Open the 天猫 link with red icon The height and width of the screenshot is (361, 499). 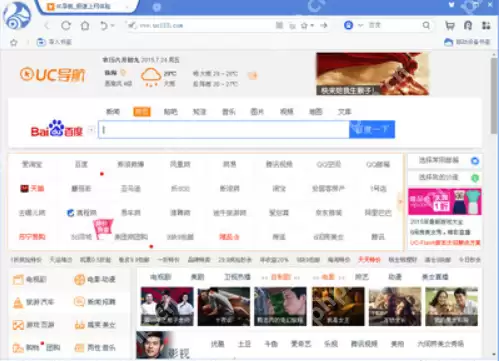coord(32,189)
